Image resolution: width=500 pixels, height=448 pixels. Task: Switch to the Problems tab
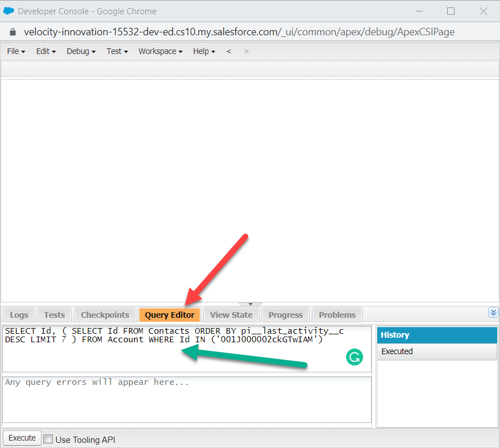pos(337,315)
